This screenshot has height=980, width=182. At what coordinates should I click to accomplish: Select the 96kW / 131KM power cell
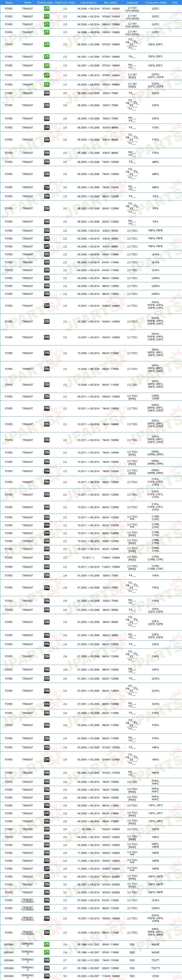point(110,908)
